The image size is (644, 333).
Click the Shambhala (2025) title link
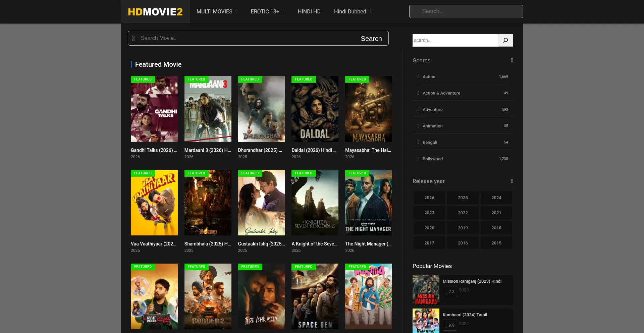(208, 244)
